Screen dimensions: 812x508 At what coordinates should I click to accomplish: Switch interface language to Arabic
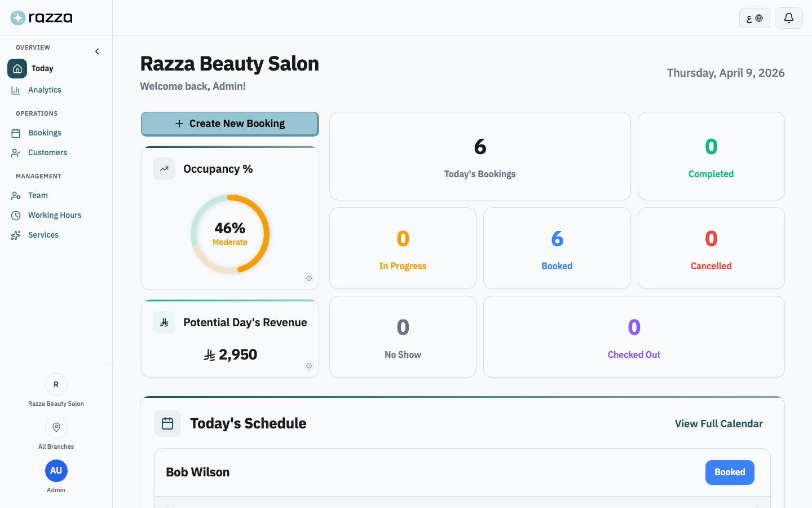754,18
